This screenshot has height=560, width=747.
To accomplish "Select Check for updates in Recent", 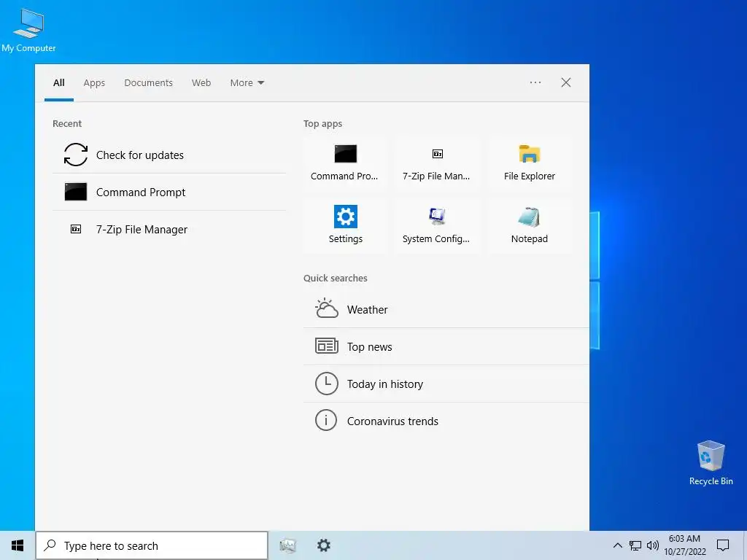I will coord(169,155).
